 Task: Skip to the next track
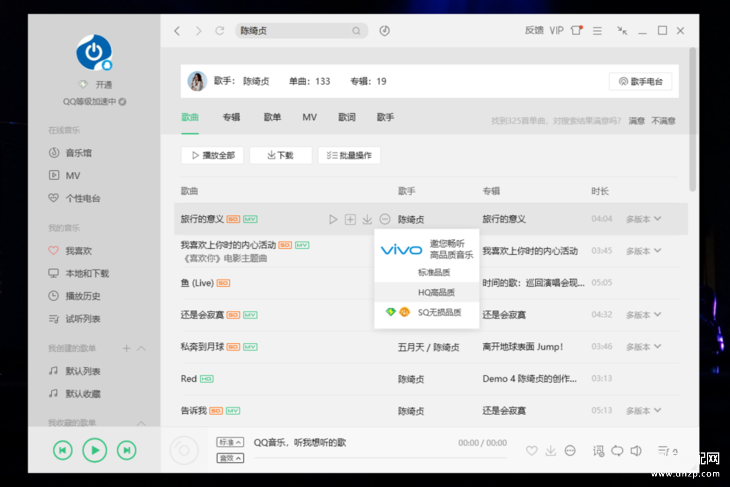(127, 450)
